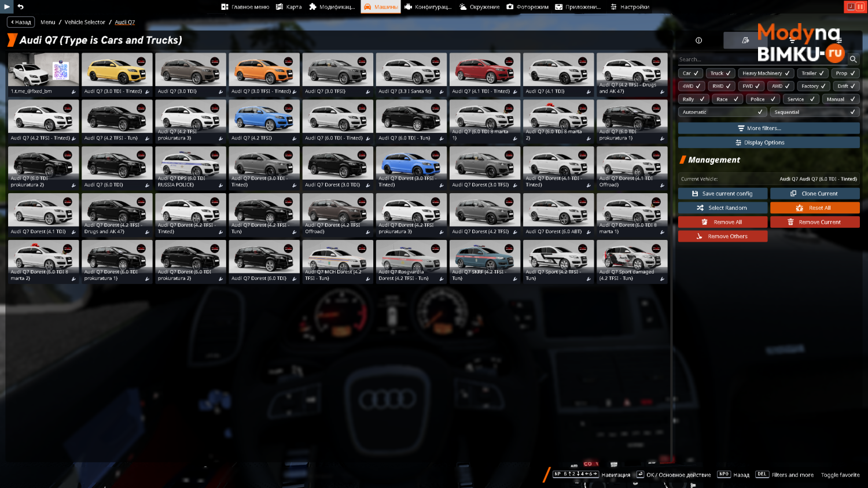Expand Display Options
This screenshot has width=868, height=488.
pyautogui.click(x=768, y=143)
